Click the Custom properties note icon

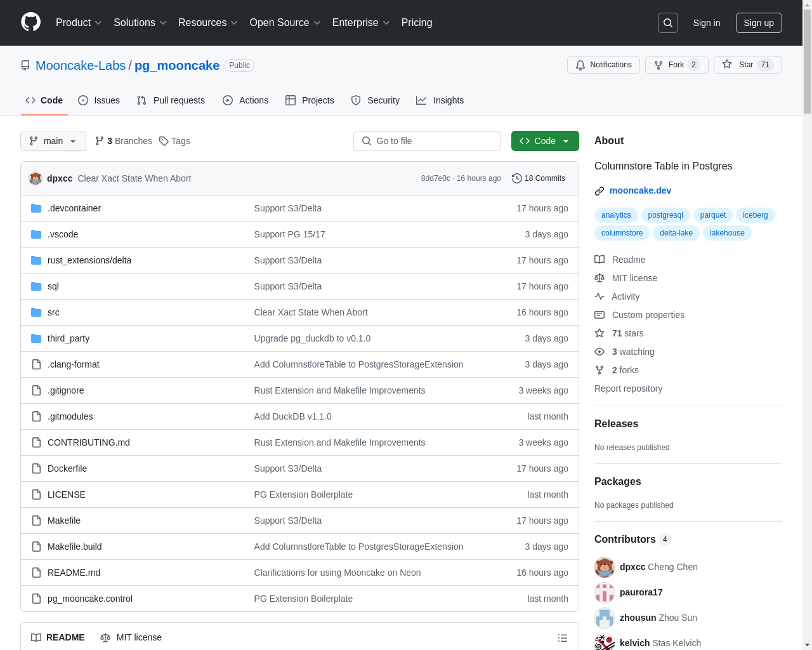[x=599, y=315]
